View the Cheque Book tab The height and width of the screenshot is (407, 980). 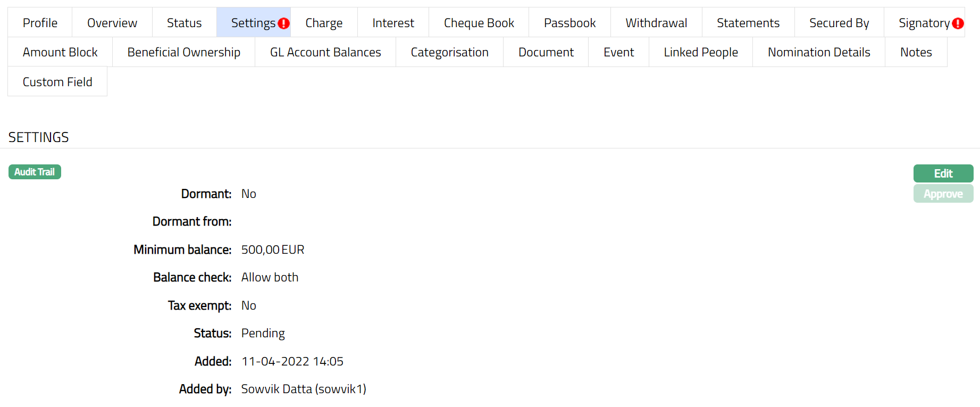(479, 23)
